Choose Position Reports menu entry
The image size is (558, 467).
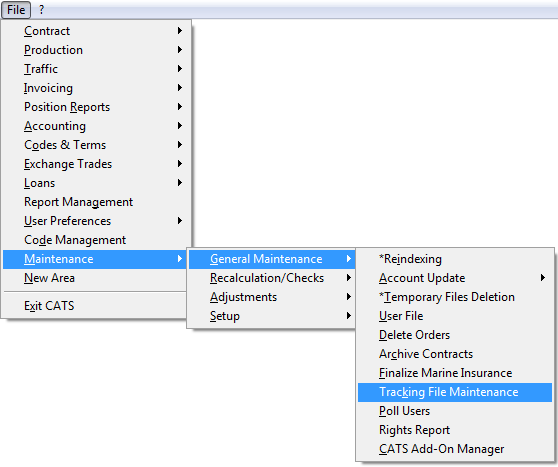click(96, 107)
